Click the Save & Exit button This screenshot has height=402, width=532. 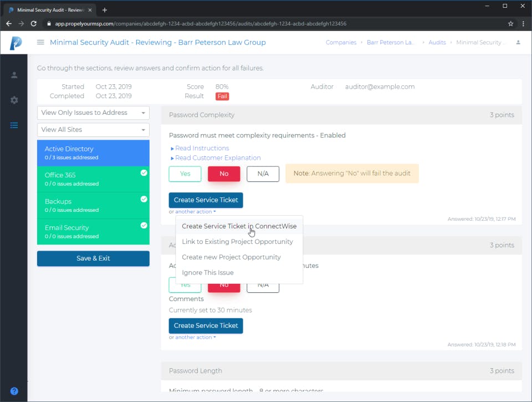click(x=93, y=258)
